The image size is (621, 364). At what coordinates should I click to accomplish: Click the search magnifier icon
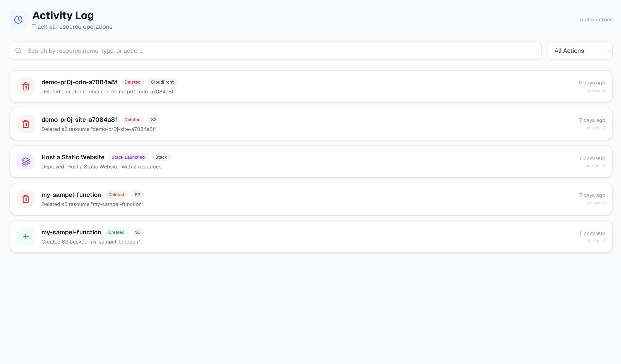point(19,51)
